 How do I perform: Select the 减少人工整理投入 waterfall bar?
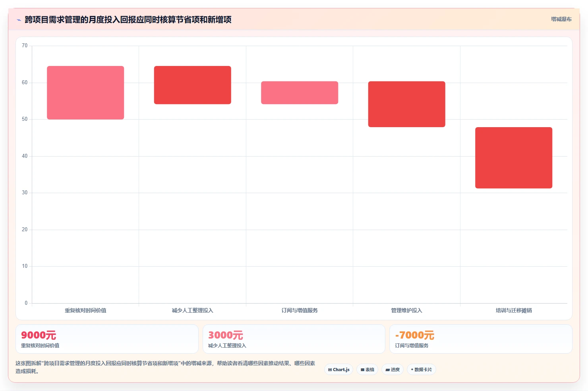193,85
